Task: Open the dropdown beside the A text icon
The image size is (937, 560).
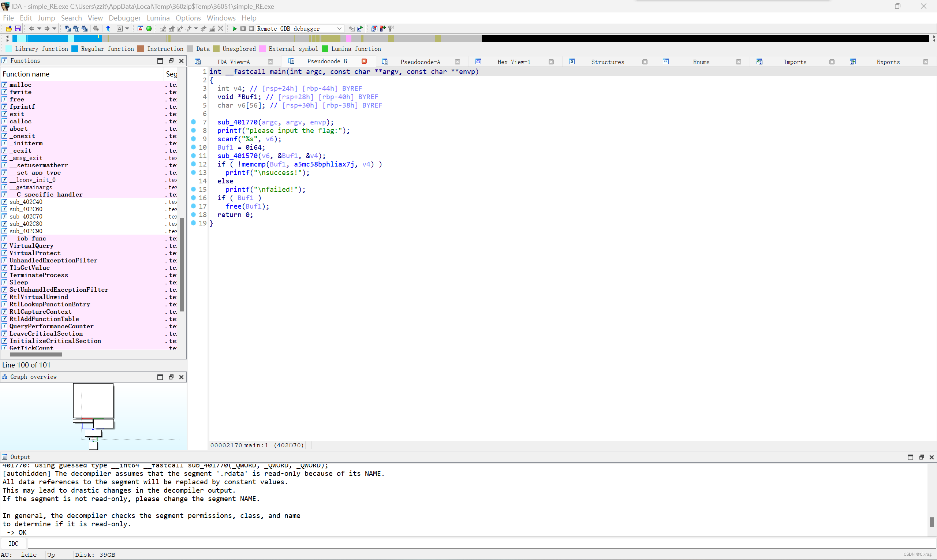Action: click(127, 28)
